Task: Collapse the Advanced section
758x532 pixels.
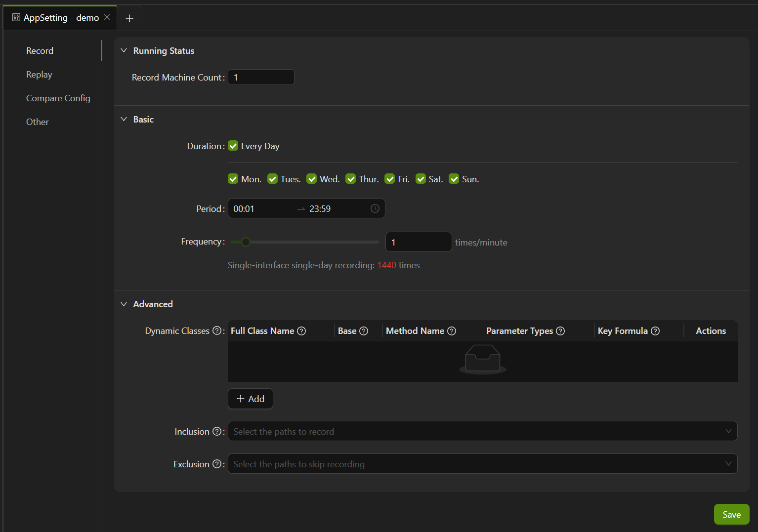Action: 124,304
